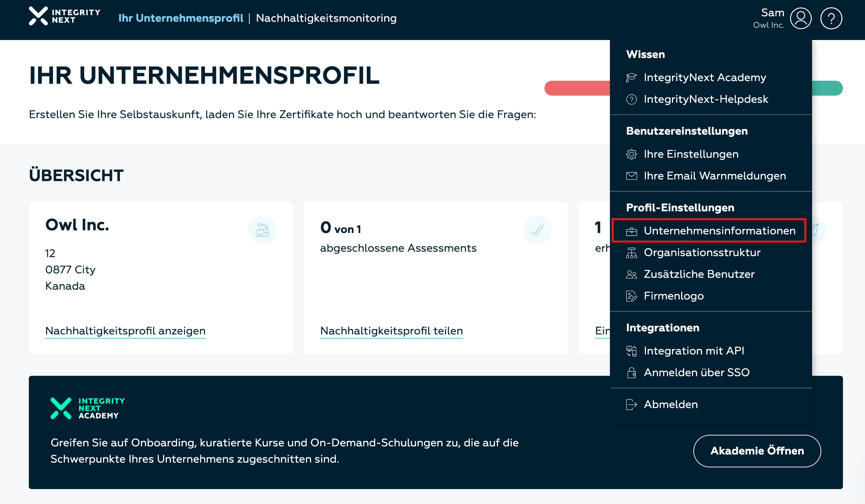
Task: Open Organisationsstruktur menu entry
Action: 701,253
